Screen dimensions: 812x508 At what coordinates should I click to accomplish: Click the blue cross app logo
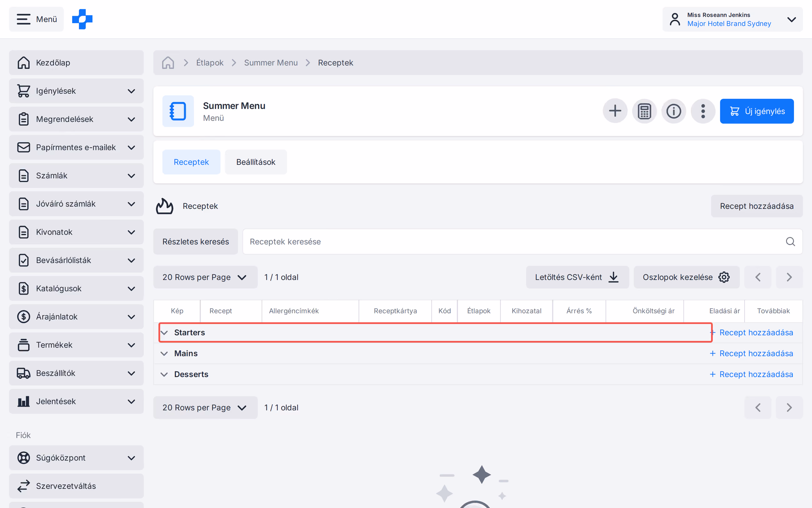click(82, 19)
